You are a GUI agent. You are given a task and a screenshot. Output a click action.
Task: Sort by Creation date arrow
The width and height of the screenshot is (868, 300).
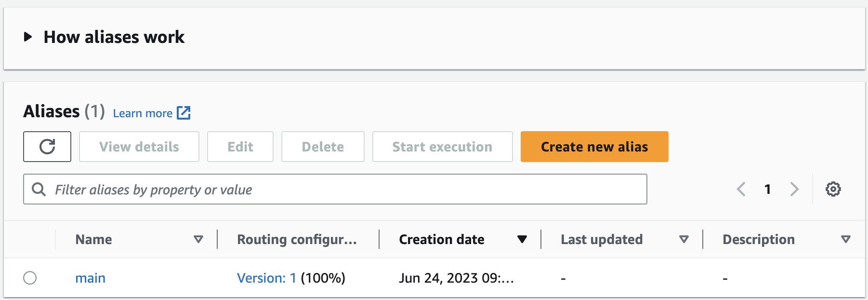pyautogui.click(x=522, y=239)
